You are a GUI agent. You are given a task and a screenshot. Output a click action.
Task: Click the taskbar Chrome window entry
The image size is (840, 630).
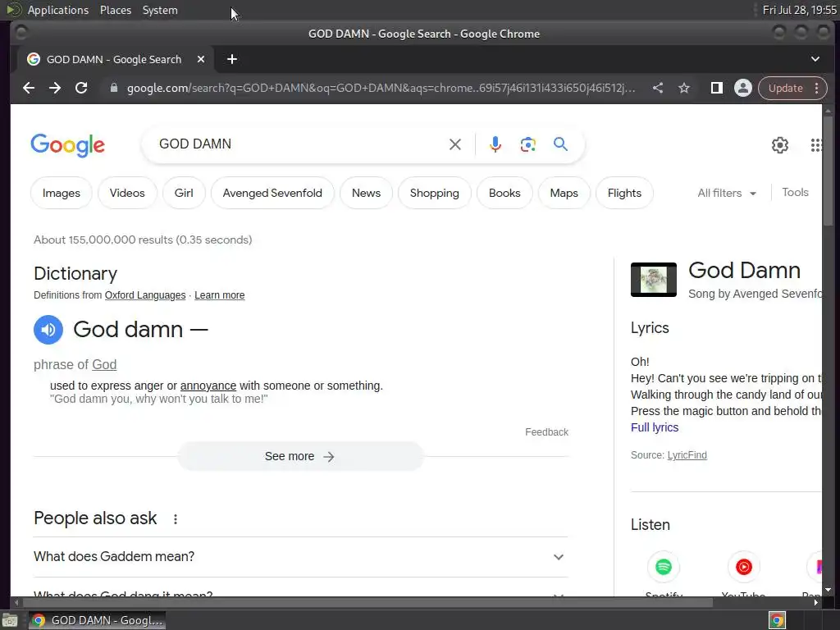(x=97, y=620)
